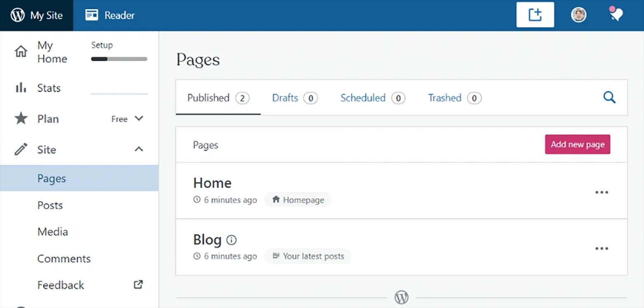Screen dimensions: 644x308
Task: Click the search pages magnifier icon
Action: coord(609,98)
